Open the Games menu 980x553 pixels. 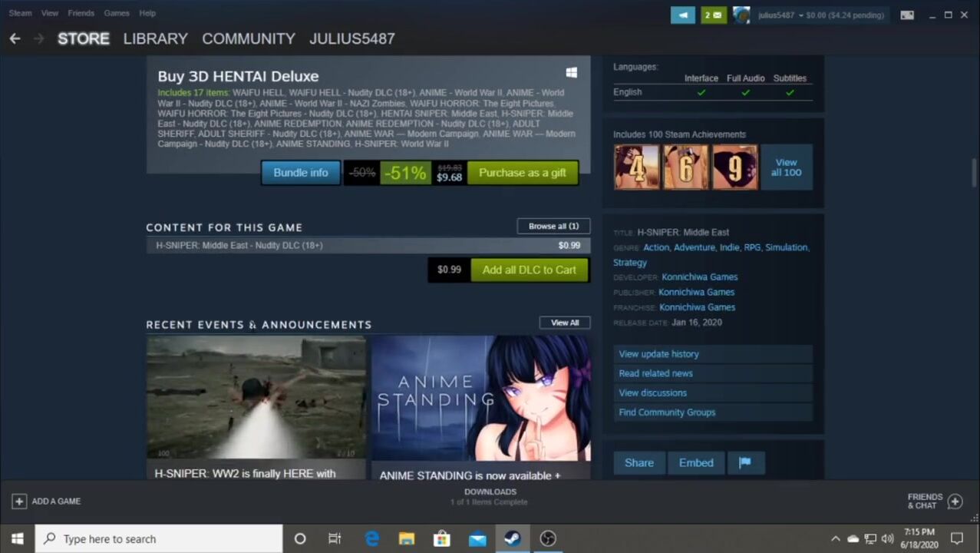point(117,13)
